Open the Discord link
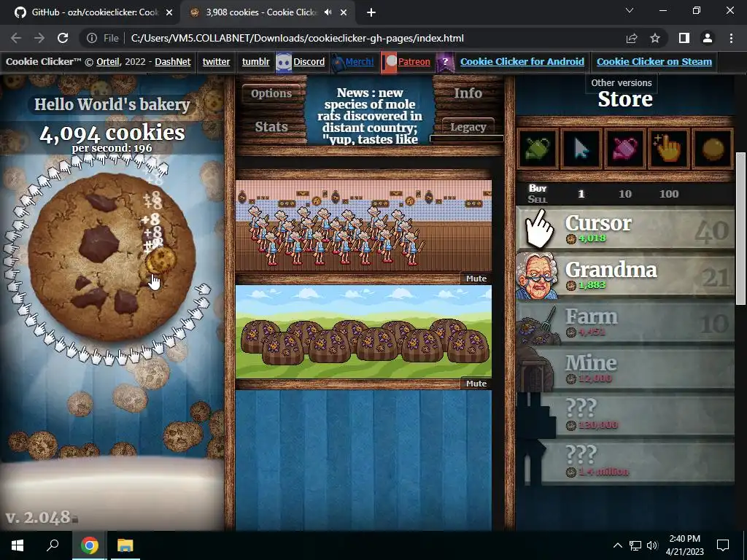This screenshot has width=747, height=560. [309, 61]
